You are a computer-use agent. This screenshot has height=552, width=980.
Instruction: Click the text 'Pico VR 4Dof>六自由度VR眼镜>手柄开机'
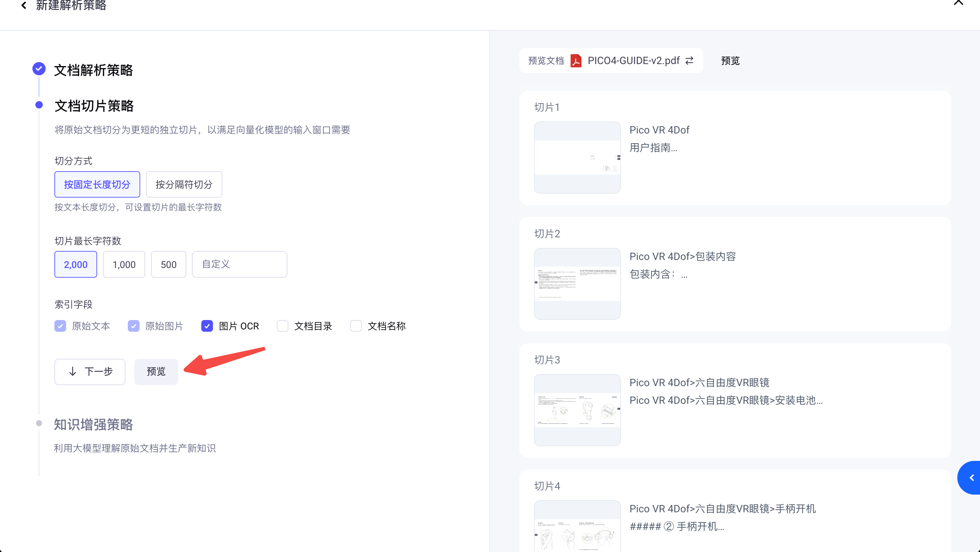coord(722,509)
